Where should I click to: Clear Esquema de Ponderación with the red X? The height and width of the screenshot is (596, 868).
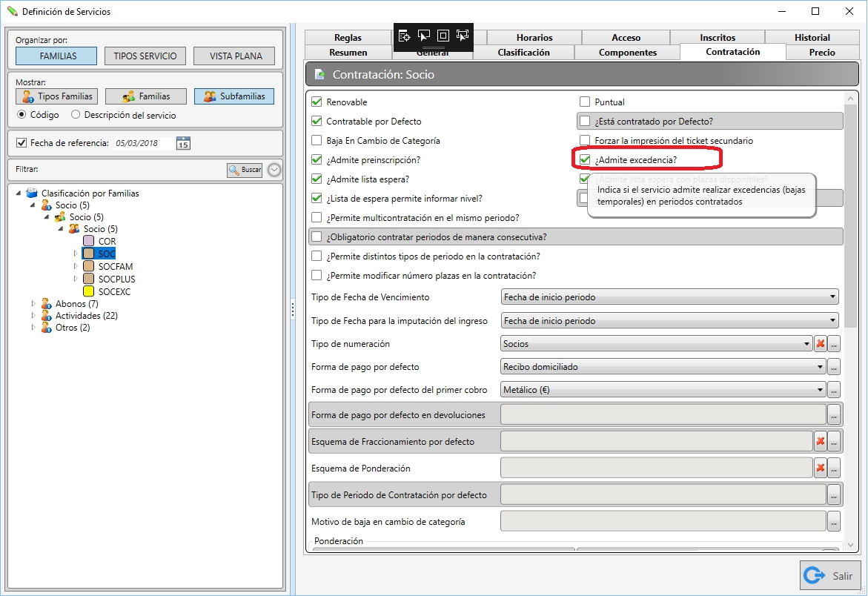point(821,468)
